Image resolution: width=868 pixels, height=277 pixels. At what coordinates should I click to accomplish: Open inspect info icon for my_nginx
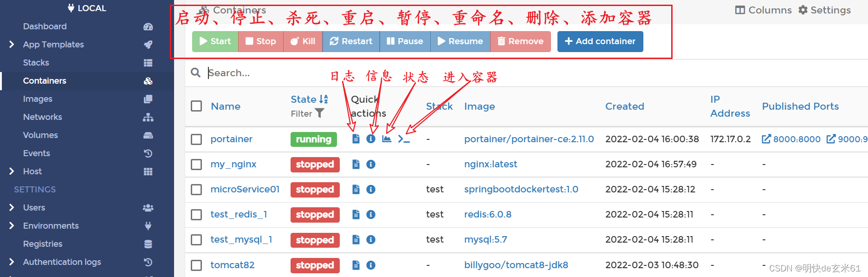[371, 164]
